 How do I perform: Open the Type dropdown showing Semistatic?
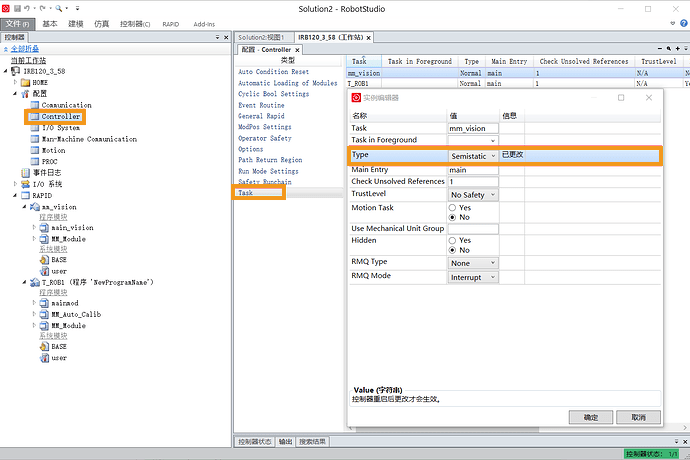473,156
